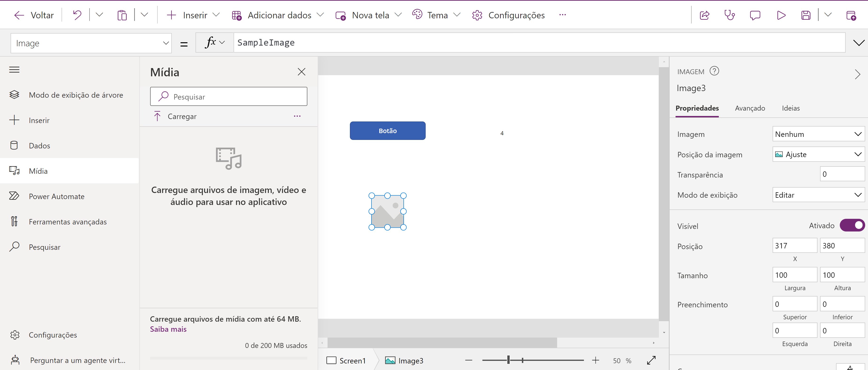The image size is (868, 370).
Task: Open the toolbar overflow ellipsis menu
Action: tap(562, 15)
